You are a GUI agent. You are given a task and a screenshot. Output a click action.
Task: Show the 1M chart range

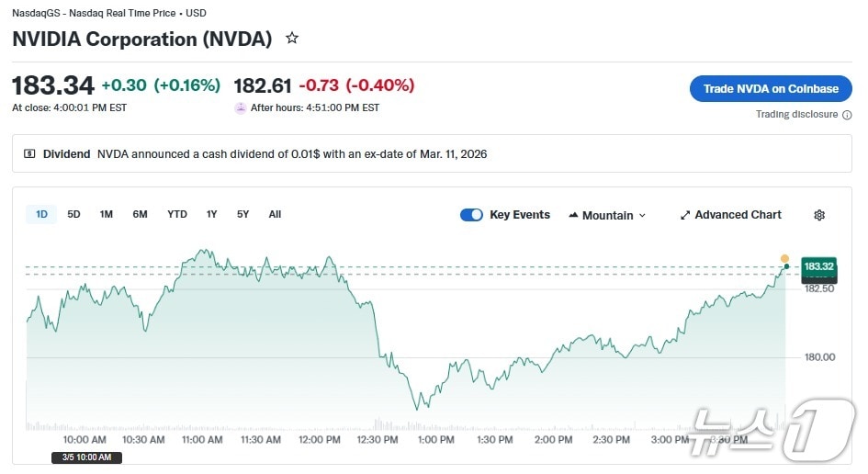(107, 214)
